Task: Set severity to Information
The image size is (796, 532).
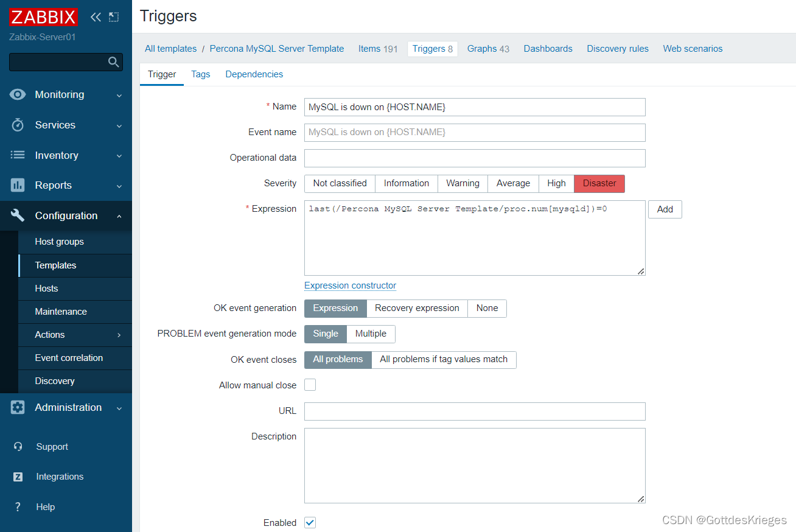Action: [407, 184]
